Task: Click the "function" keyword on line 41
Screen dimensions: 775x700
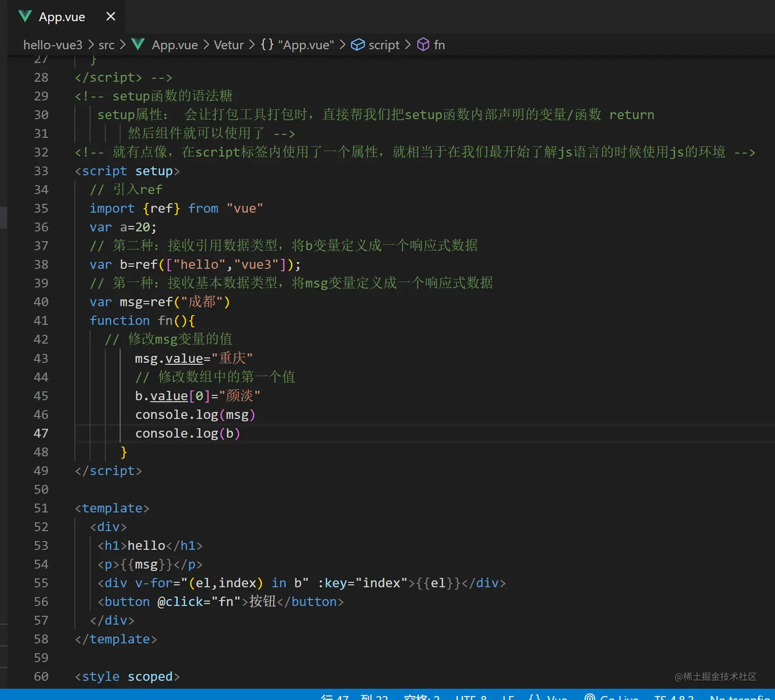Action: (120, 320)
